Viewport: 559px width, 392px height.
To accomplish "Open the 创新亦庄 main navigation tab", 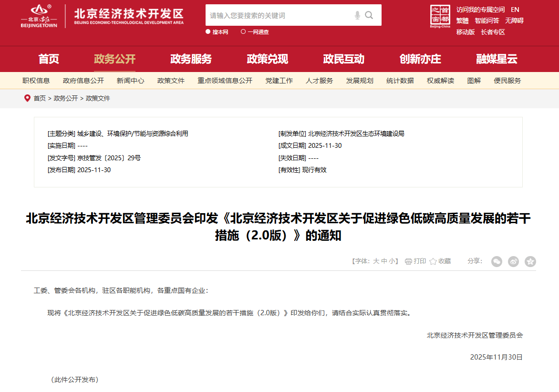I will 420,59.
